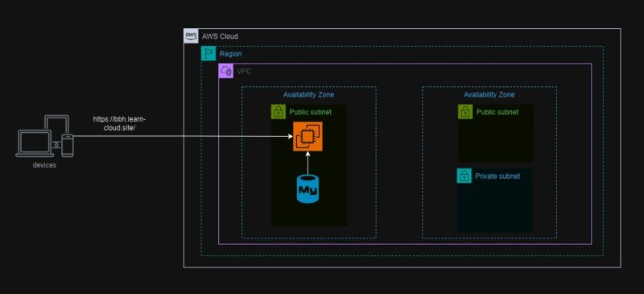Select the orange EC2 instance icon

(x=308, y=136)
